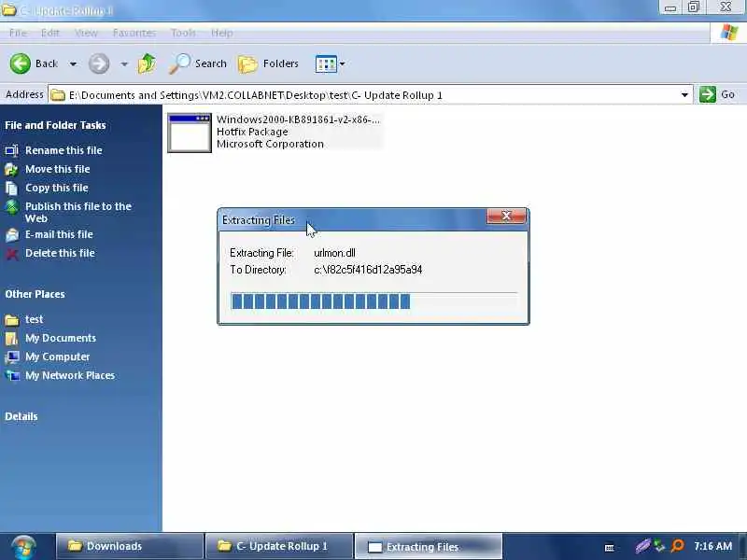Open My Computer from Other Places
747x560 pixels.
(x=57, y=357)
